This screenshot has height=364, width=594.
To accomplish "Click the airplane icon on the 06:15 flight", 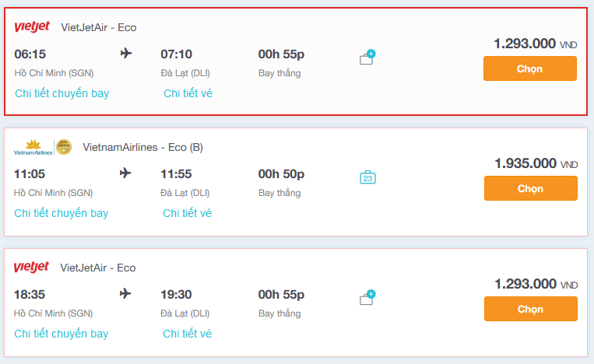I will 126,53.
